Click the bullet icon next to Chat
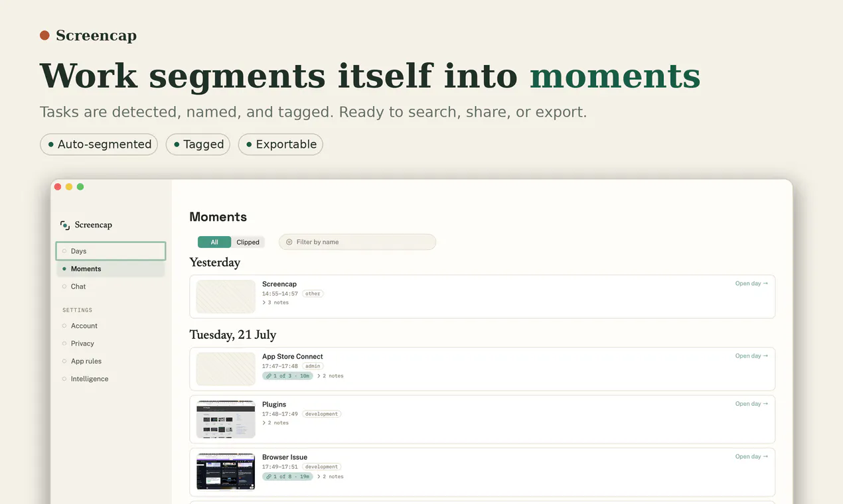Screen dimensions: 843x504 click(64, 286)
